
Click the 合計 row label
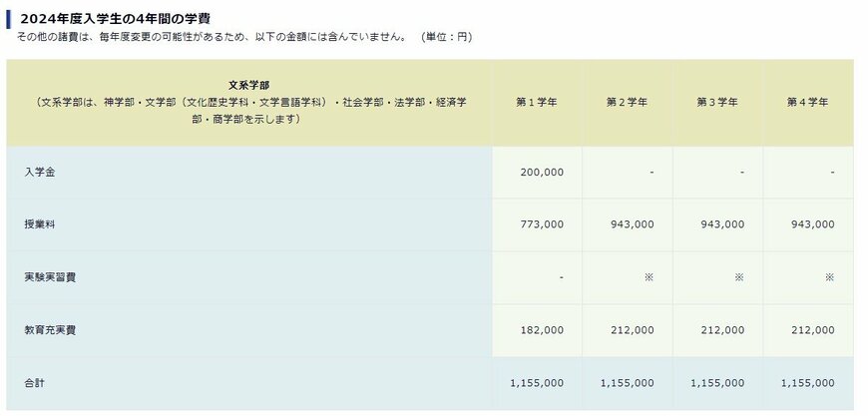pos(35,383)
